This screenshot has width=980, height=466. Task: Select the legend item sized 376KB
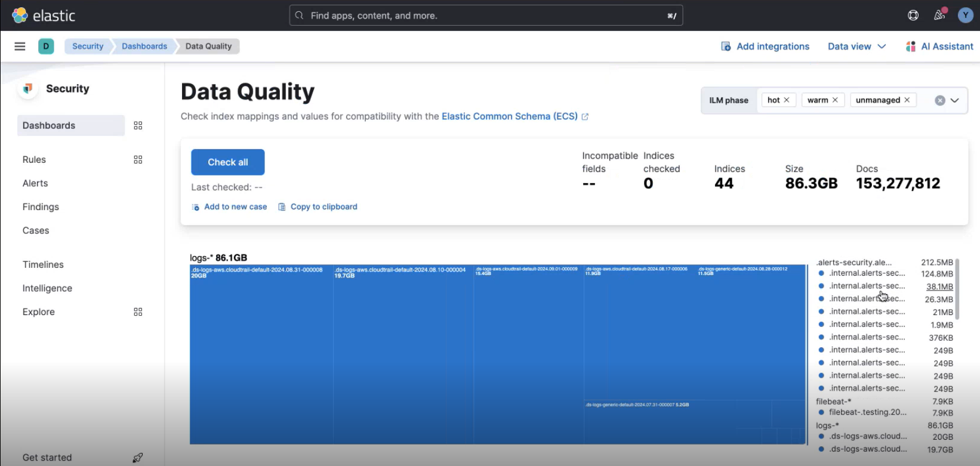pos(886,337)
